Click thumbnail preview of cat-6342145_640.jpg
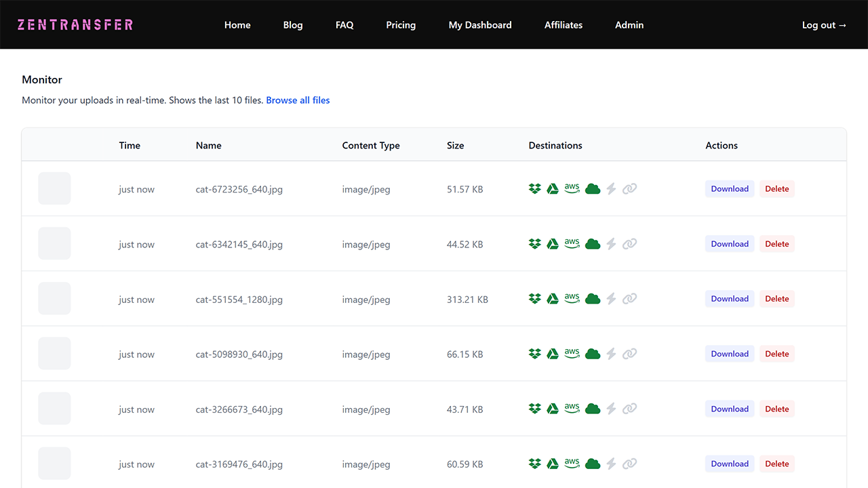Image resolution: width=868 pixels, height=488 pixels. click(x=54, y=243)
